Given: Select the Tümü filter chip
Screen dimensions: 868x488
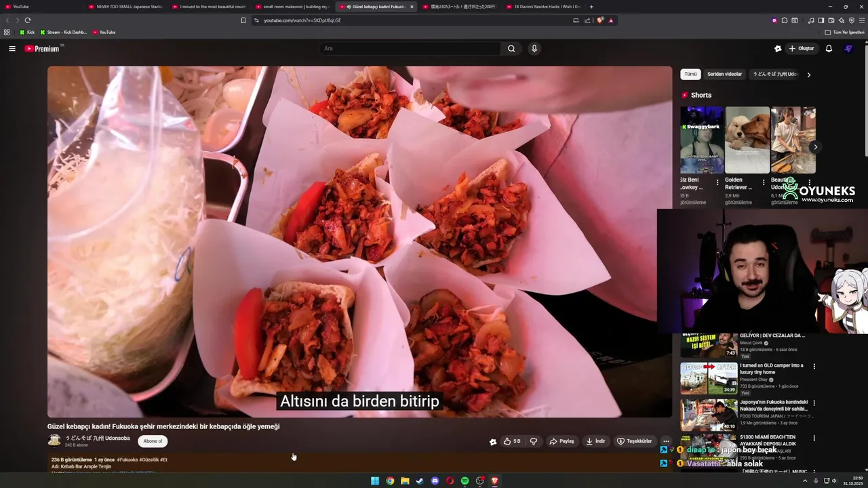Looking at the screenshot, I should point(690,74).
